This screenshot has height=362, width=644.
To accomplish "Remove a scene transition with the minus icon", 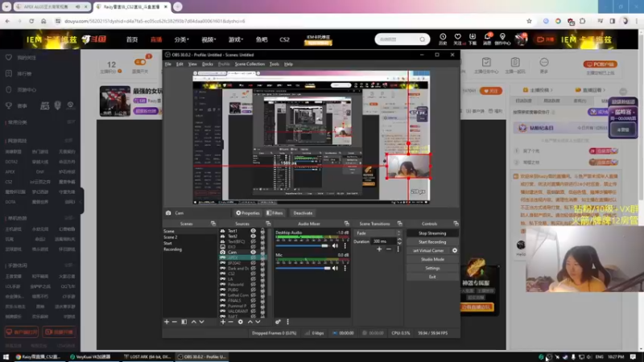I will click(x=389, y=249).
